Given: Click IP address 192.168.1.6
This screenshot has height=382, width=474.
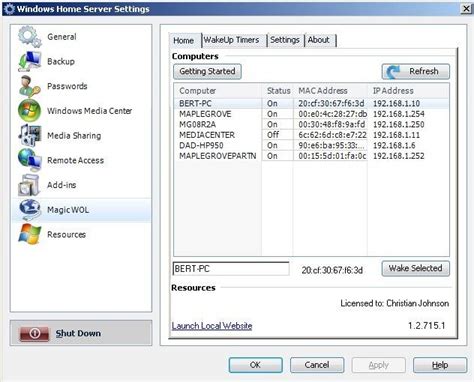Looking at the screenshot, I should point(394,145).
